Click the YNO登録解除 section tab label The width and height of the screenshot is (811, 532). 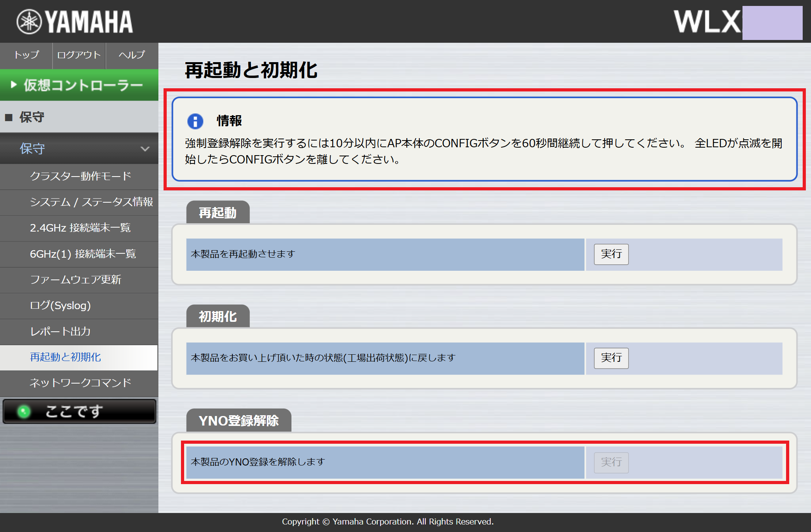click(239, 421)
